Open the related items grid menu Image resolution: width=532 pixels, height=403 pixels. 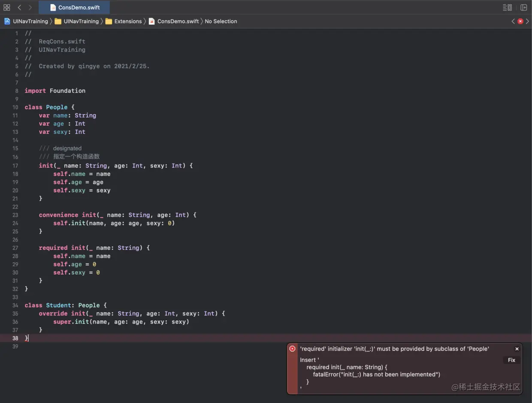tap(7, 7)
